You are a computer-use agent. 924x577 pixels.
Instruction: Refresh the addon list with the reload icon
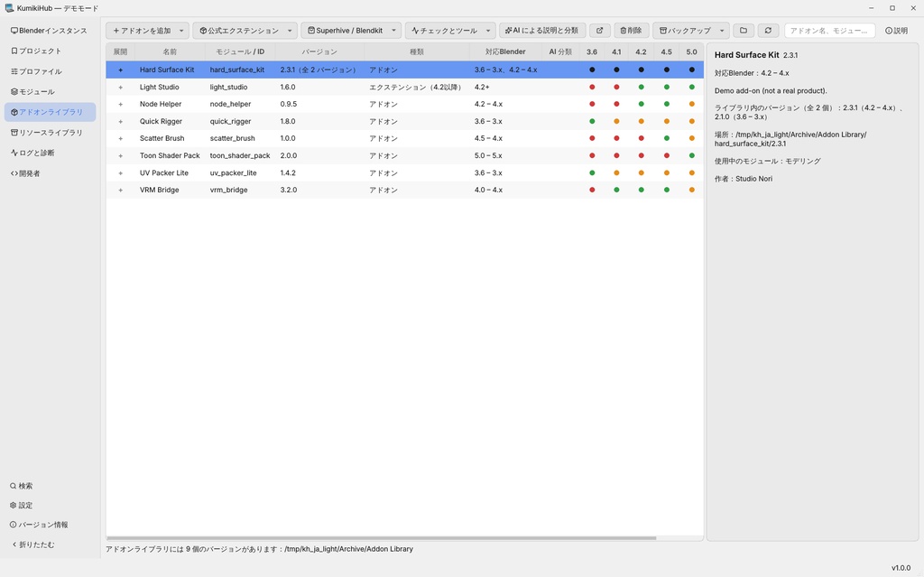pyautogui.click(x=768, y=31)
